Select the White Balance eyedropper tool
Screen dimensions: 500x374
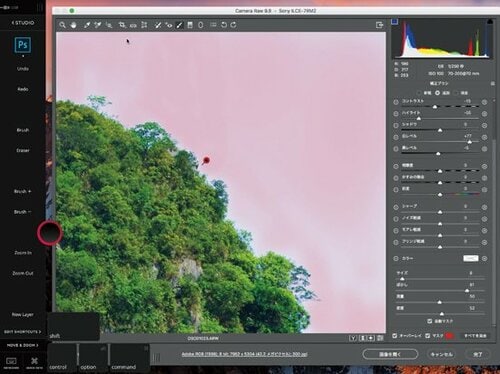pos(87,25)
